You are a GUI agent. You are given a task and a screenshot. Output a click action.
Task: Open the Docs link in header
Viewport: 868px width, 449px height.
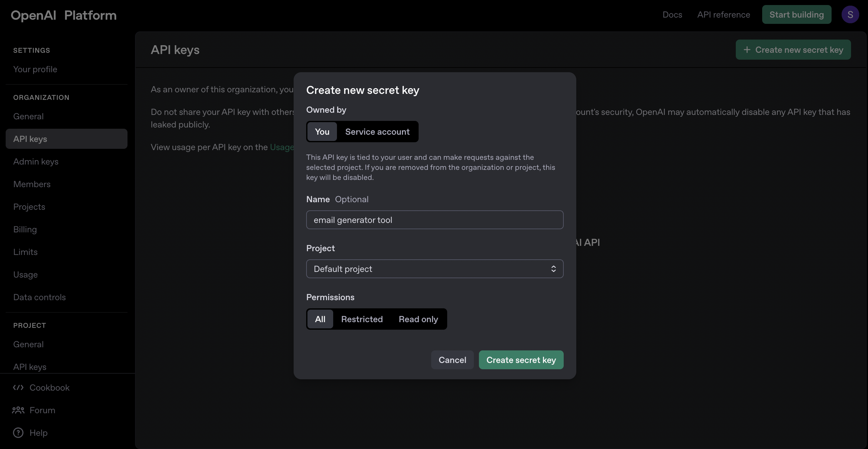click(672, 15)
